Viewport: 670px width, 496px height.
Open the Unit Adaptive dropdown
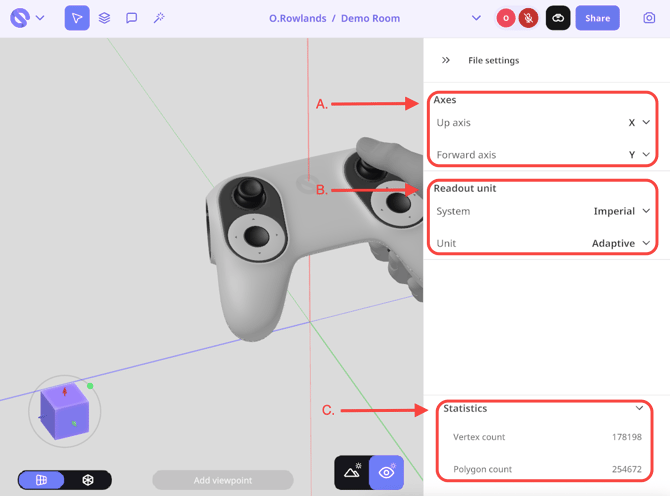point(621,243)
